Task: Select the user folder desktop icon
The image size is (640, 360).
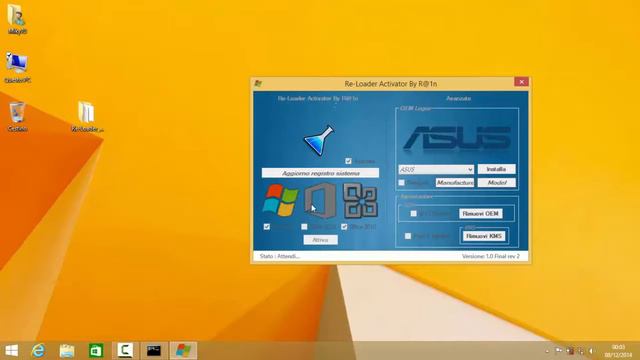Action: (x=17, y=19)
